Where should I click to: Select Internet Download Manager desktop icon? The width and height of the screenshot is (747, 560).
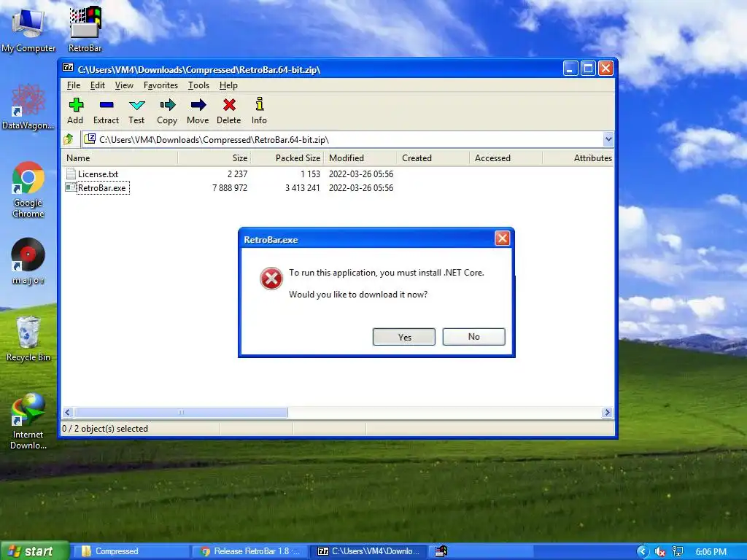(x=28, y=421)
